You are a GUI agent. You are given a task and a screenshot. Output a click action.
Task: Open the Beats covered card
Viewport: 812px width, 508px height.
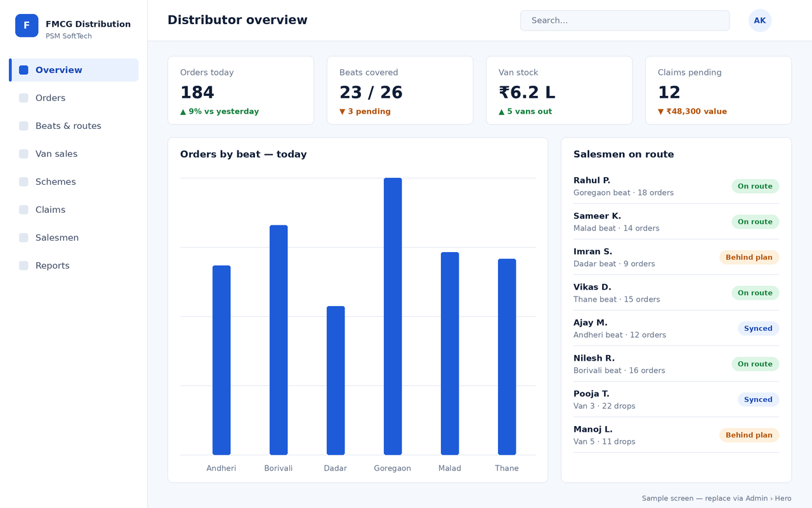pyautogui.click(x=400, y=90)
